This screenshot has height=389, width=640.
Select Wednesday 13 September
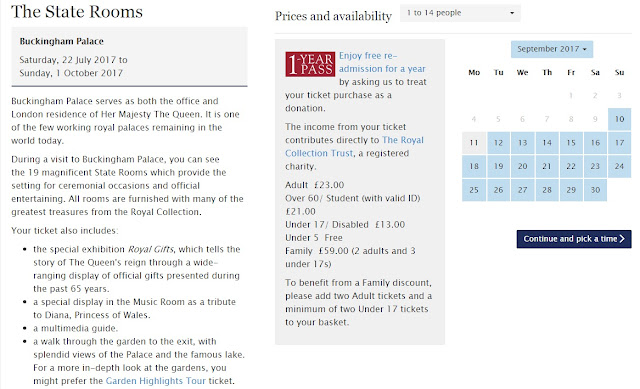pos(522,143)
